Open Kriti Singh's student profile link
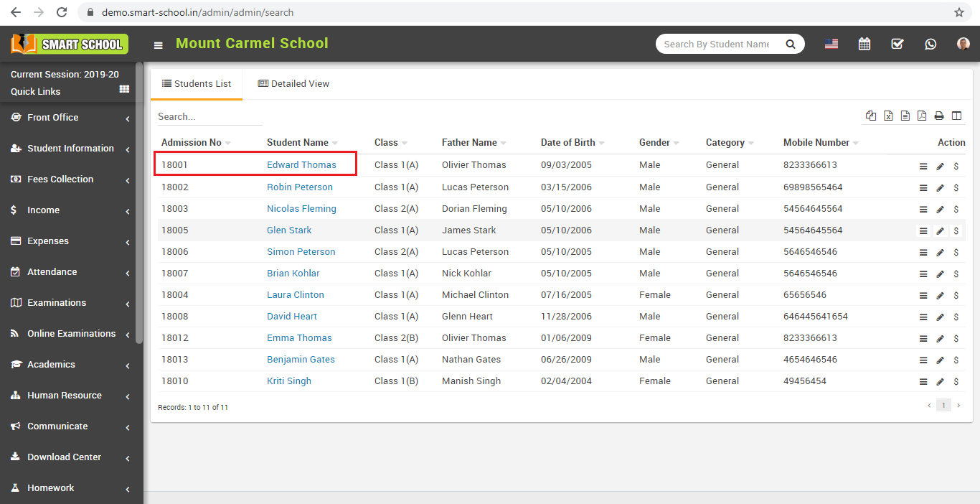980x504 pixels. point(289,381)
